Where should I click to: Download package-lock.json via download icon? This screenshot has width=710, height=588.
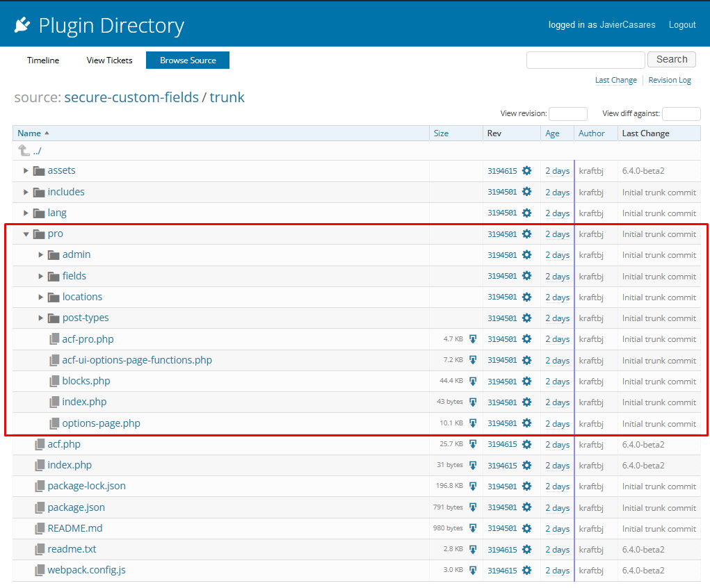(473, 486)
